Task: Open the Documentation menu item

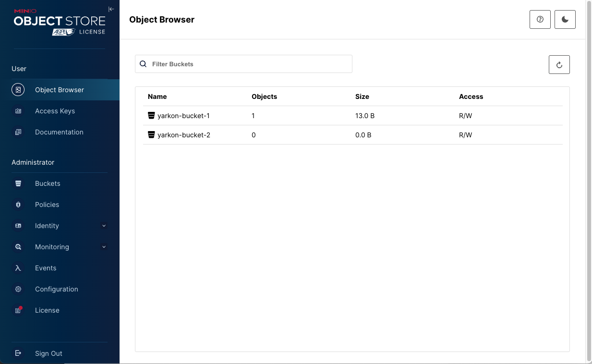Action: coord(59,132)
